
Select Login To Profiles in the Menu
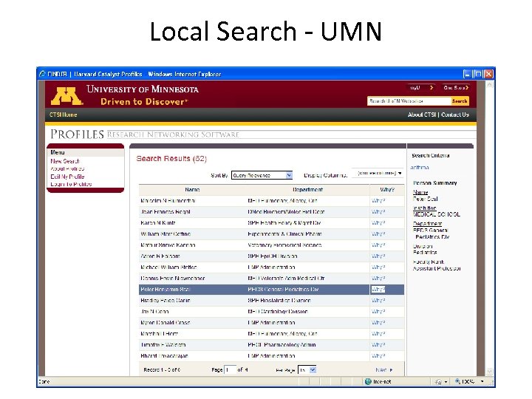pyautogui.click(x=71, y=184)
